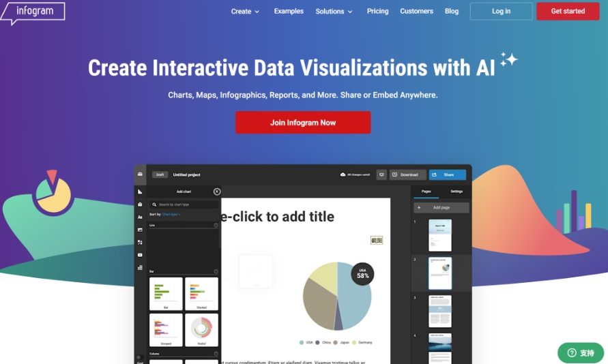Click the search magnifier icon
The height and width of the screenshot is (364, 608).
point(154,204)
